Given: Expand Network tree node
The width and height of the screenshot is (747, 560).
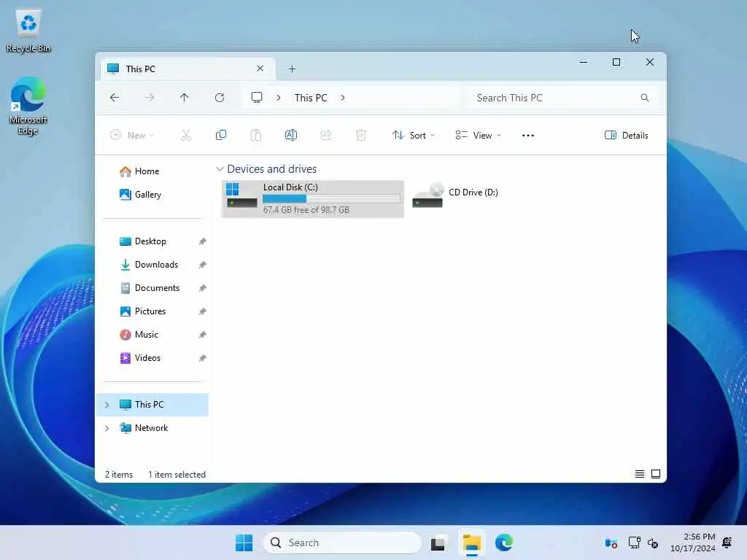Looking at the screenshot, I should tap(107, 428).
